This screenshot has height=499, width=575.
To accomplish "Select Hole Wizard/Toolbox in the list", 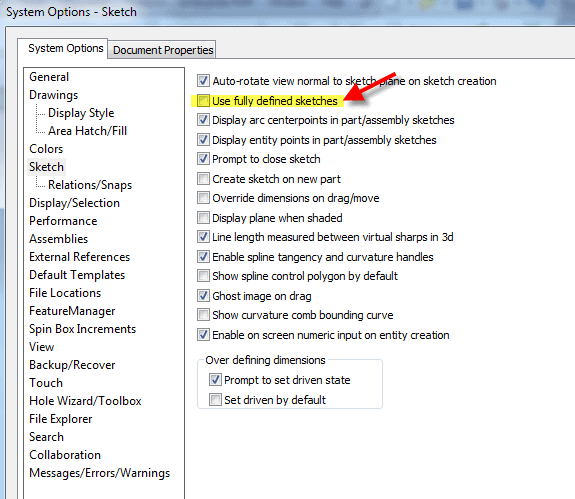I will 85,401.
